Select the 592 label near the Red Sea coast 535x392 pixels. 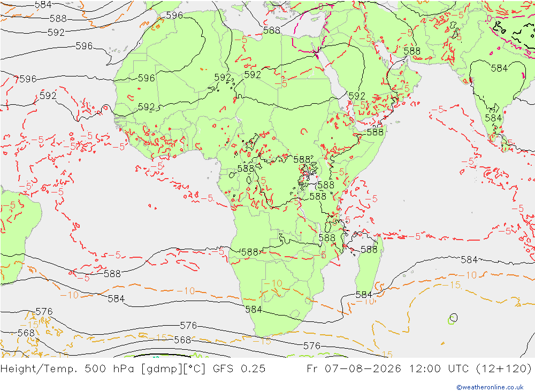point(357,96)
